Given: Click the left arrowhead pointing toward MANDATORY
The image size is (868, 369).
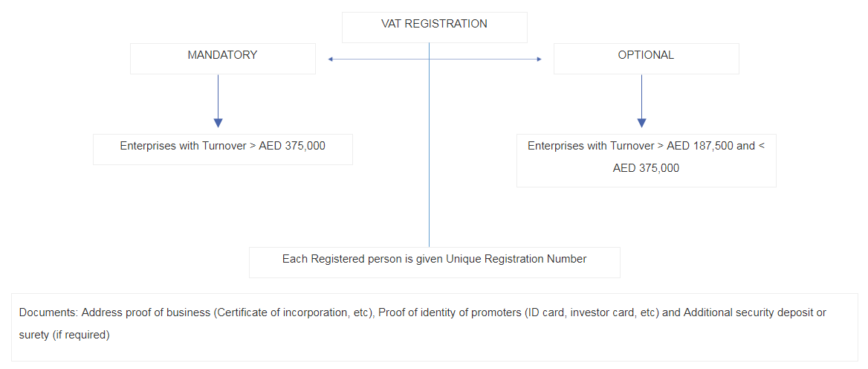Looking at the screenshot, I should tap(330, 60).
